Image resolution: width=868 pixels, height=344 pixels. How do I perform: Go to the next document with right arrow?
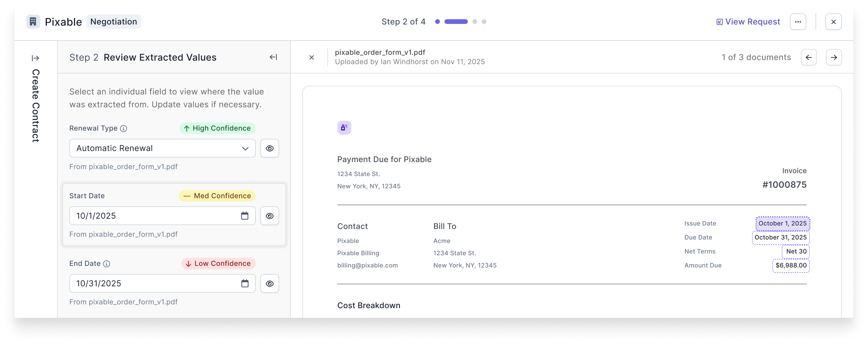click(834, 57)
